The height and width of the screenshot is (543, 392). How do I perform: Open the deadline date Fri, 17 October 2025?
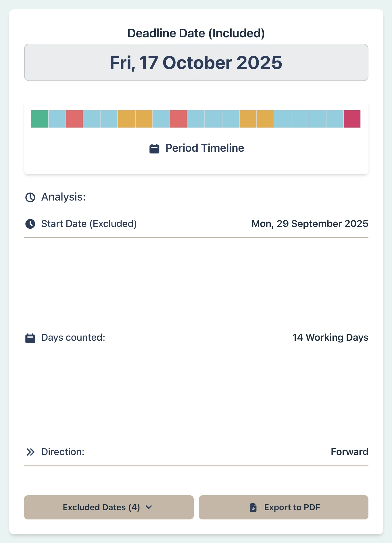click(196, 62)
